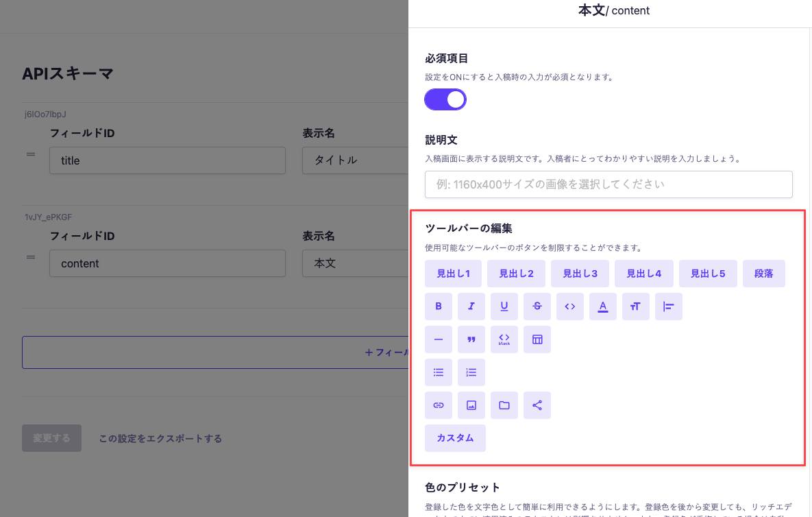This screenshot has height=517, width=812.
Task: Click the horizontal rule icon
Action: (x=439, y=339)
